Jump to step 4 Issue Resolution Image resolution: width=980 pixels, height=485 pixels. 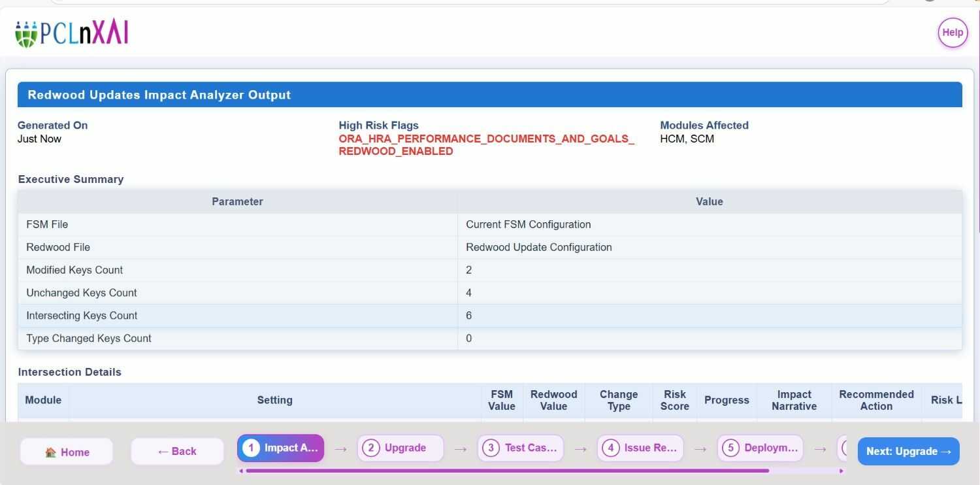[x=640, y=448]
